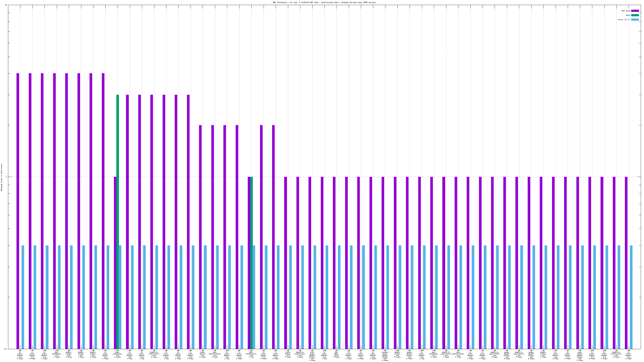Image resolution: width=644 pixels, height=362 pixels.
Task: Click the recent.spam.dnsbl.sorbs.net 6 hops label
Action: (x=385, y=356)
